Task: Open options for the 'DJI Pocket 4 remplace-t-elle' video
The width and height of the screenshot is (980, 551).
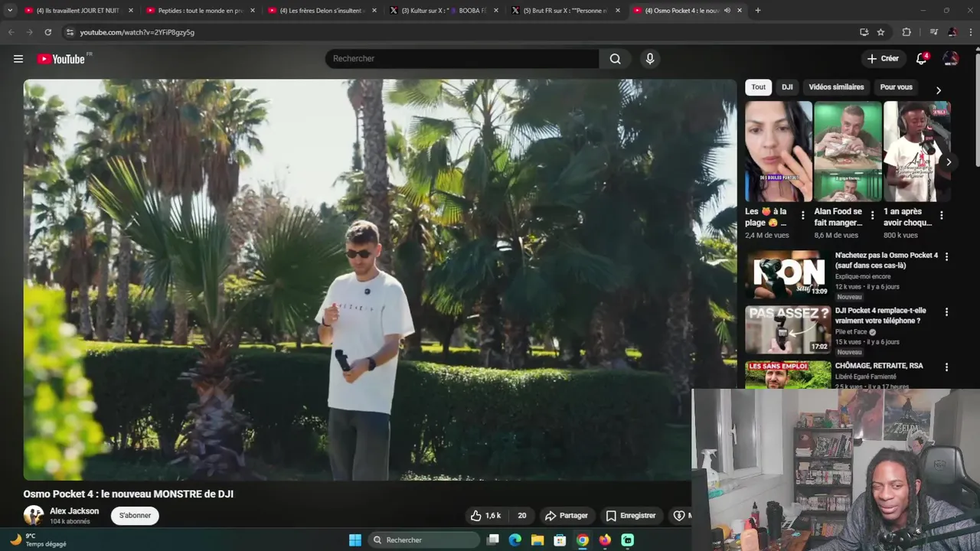Action: 946,312
